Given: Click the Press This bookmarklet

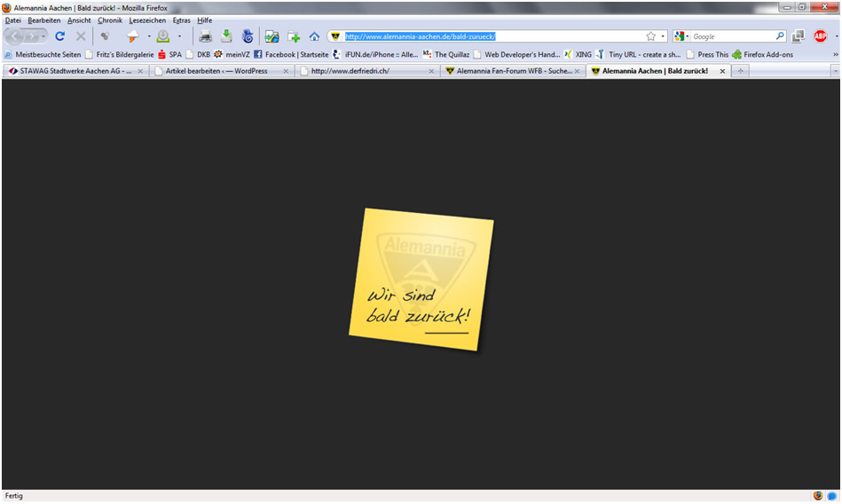Looking at the screenshot, I should click(707, 55).
